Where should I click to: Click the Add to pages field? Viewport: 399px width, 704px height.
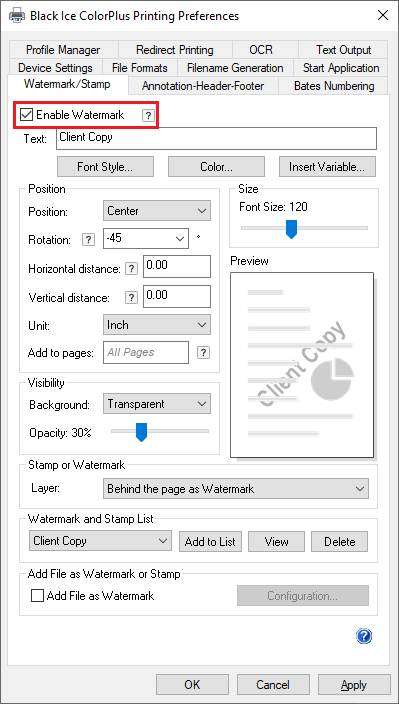[146, 352]
